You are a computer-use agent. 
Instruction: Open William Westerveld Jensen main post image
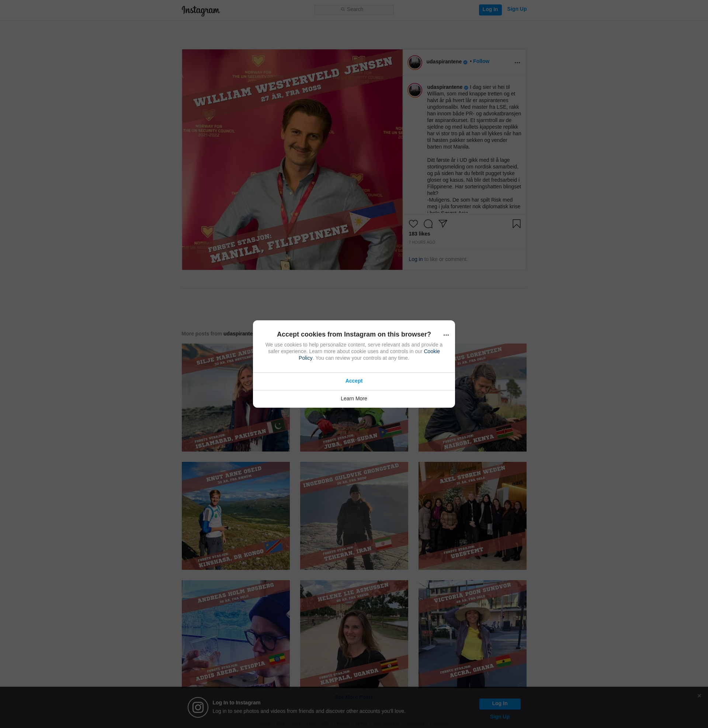coord(292,160)
